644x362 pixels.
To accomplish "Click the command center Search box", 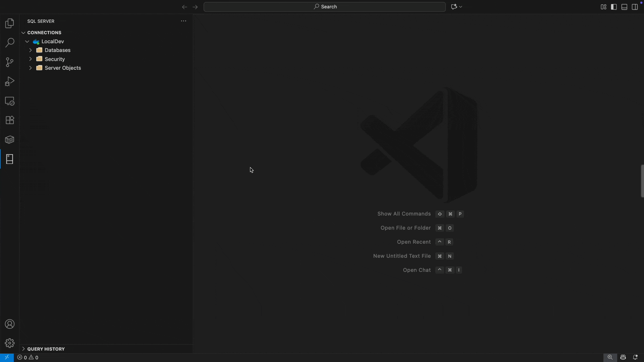I will point(324,7).
